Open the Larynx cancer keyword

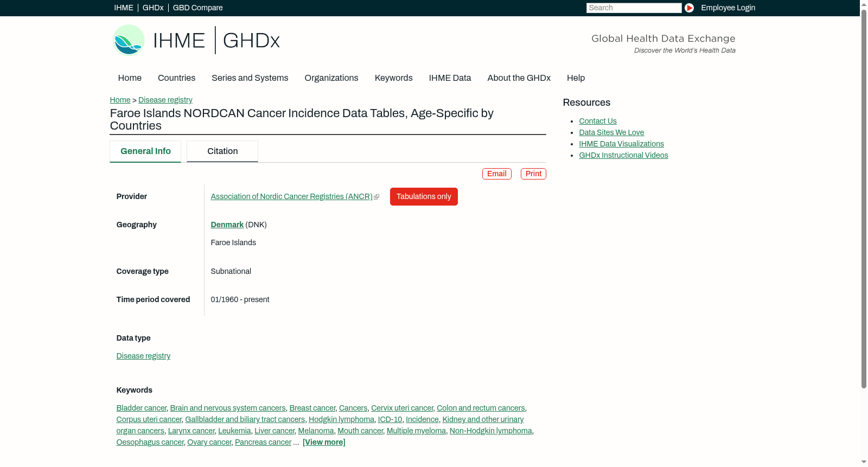(192, 431)
